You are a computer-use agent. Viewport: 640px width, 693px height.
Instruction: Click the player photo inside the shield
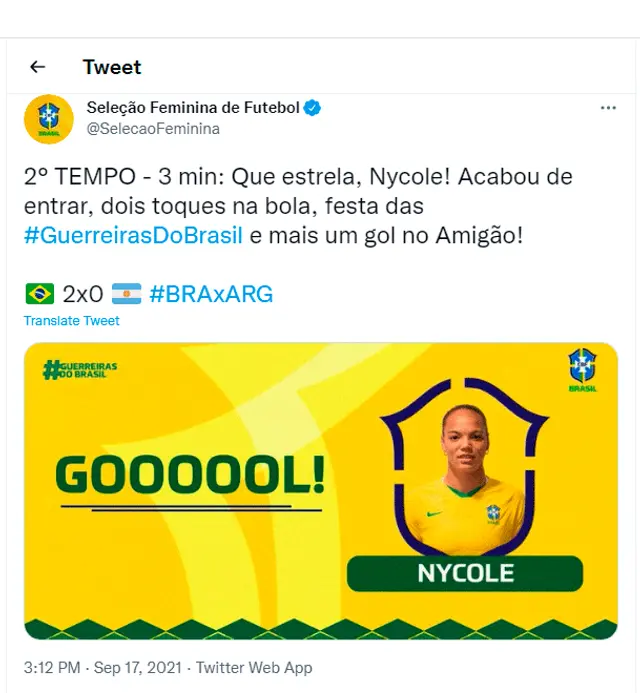(465, 472)
